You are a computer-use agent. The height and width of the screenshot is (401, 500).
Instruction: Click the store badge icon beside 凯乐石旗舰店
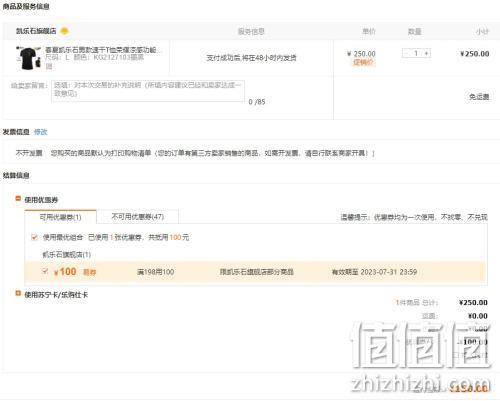point(64,31)
